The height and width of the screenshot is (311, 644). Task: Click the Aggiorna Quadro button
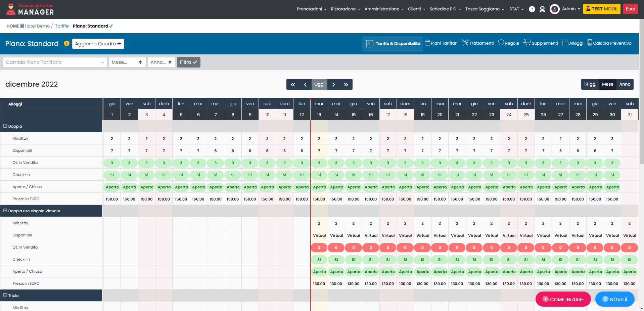point(98,44)
